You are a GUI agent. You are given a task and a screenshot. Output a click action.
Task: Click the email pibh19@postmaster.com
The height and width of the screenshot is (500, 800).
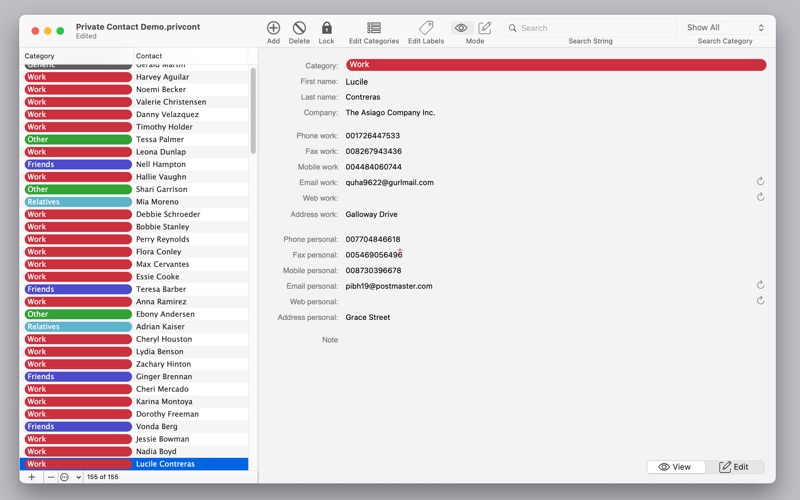389,286
